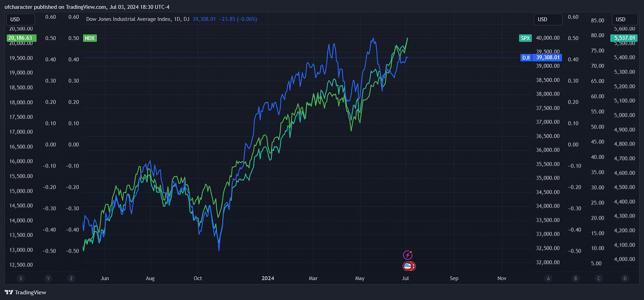Click the Mar label on time axis
Screen dimensions: 644x300
click(313, 278)
